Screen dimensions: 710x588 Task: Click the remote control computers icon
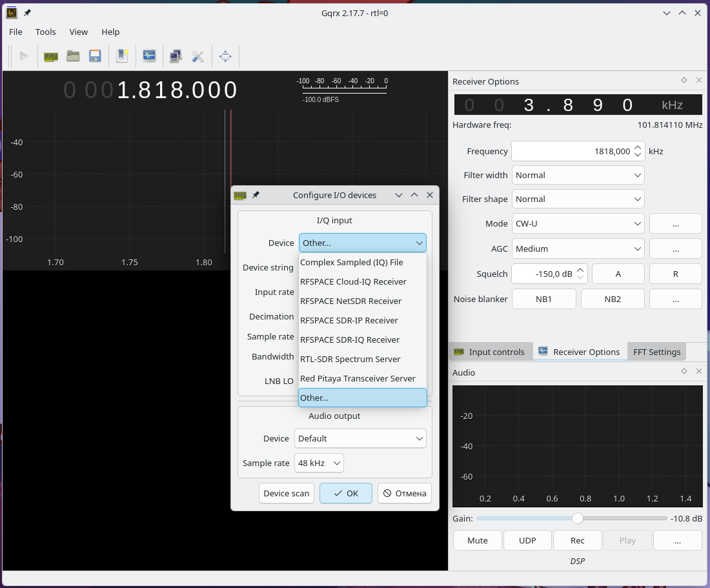pos(176,56)
